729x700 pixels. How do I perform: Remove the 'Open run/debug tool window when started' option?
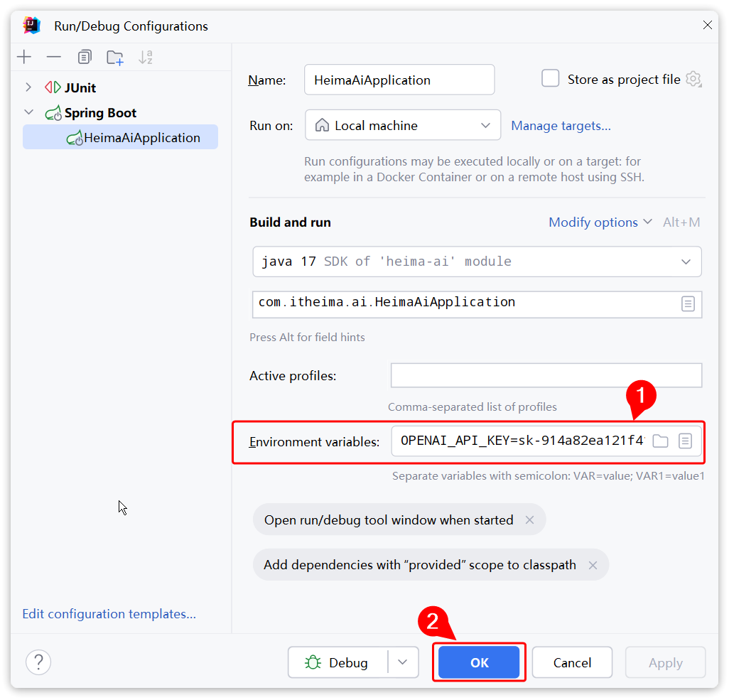[529, 520]
